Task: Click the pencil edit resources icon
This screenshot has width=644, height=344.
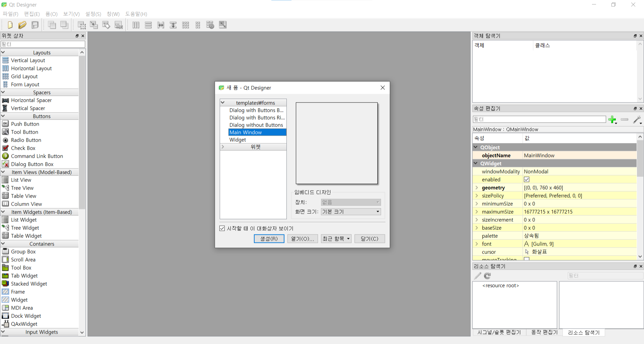Action: (478, 276)
